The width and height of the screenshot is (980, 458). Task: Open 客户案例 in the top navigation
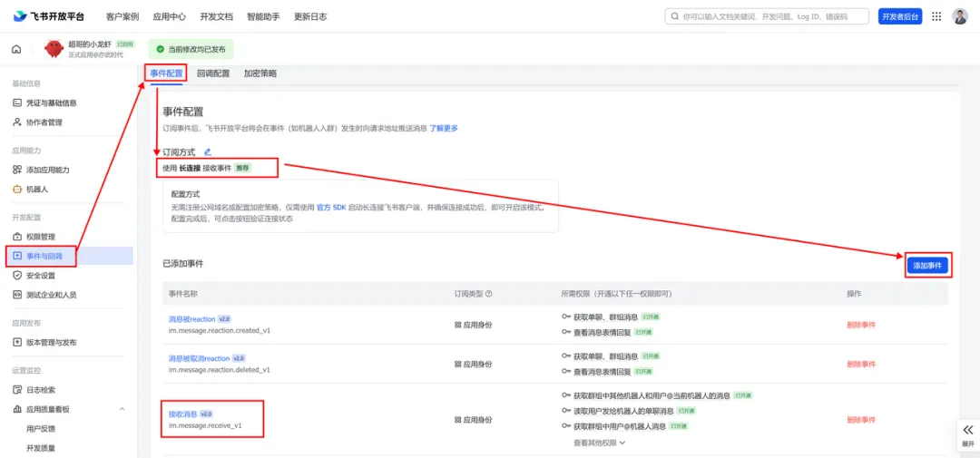[122, 17]
